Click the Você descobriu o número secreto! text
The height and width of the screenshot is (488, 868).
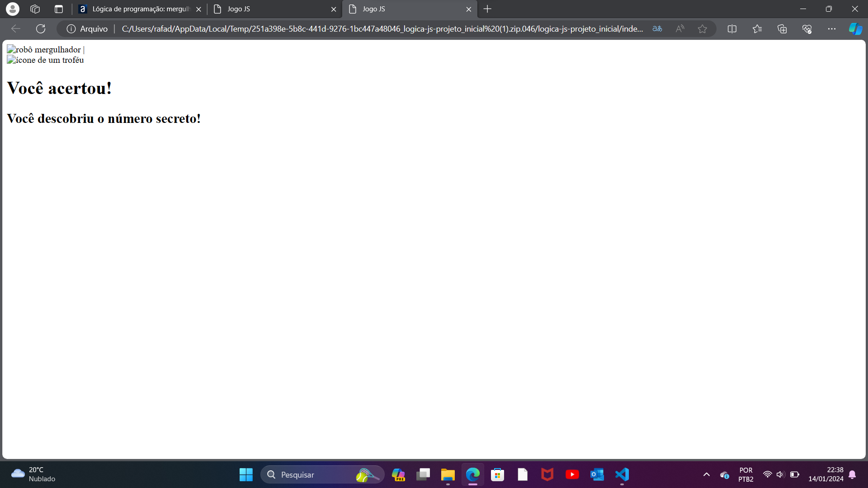(x=104, y=118)
